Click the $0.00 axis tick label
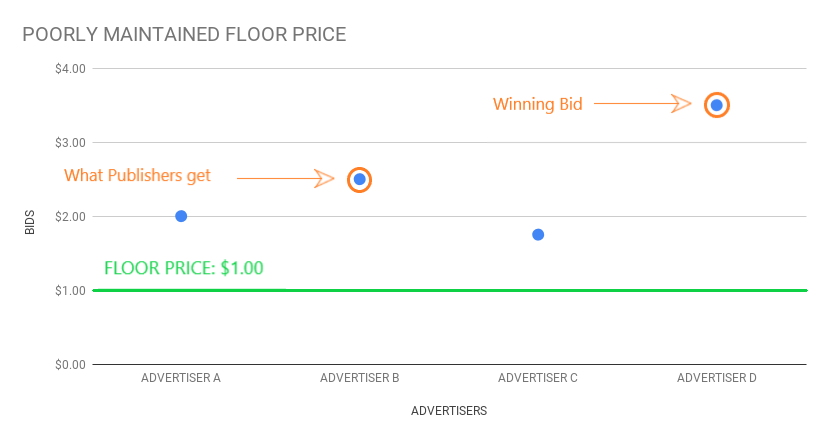This screenshot has height=440, width=828. pyautogui.click(x=70, y=364)
